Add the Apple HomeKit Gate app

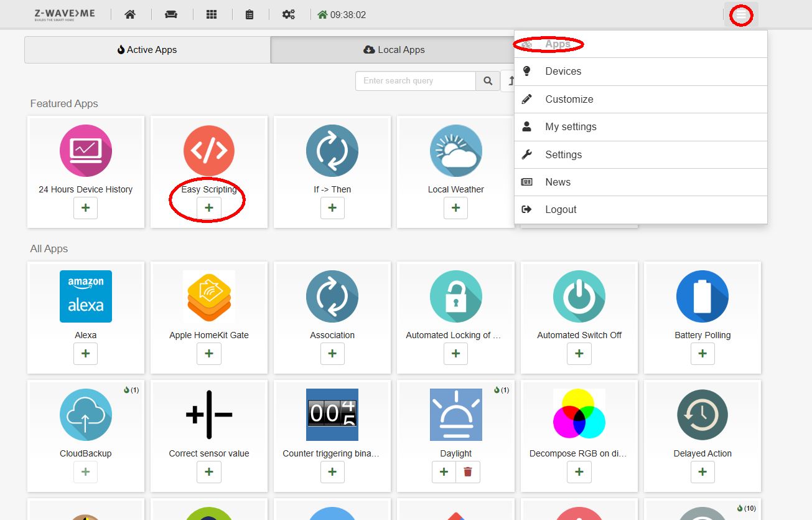[x=209, y=354]
